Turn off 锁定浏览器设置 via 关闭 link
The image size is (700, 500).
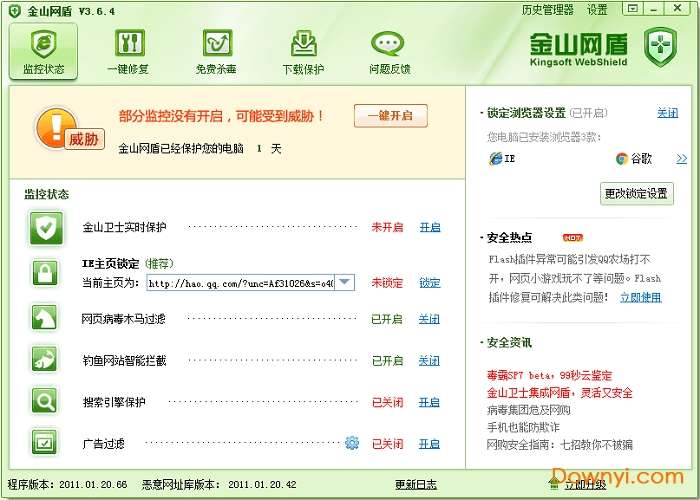click(x=668, y=113)
